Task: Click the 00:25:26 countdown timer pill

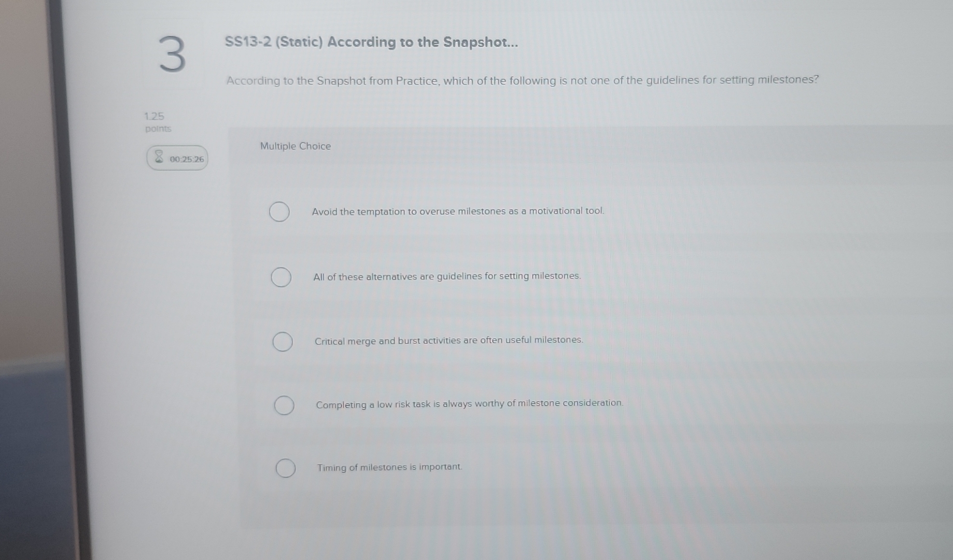Action: point(177,158)
